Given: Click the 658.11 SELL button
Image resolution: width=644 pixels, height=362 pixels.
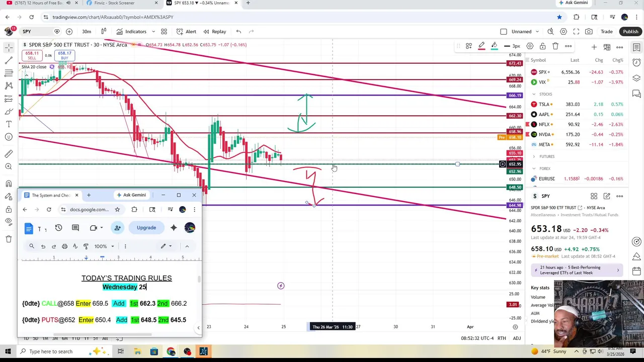Looking at the screenshot, I should point(32,55).
